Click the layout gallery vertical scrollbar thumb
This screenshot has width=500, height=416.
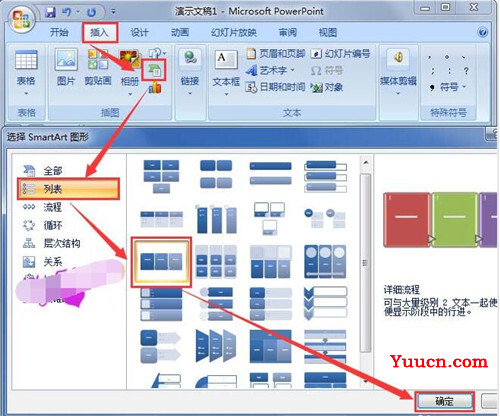(x=366, y=263)
